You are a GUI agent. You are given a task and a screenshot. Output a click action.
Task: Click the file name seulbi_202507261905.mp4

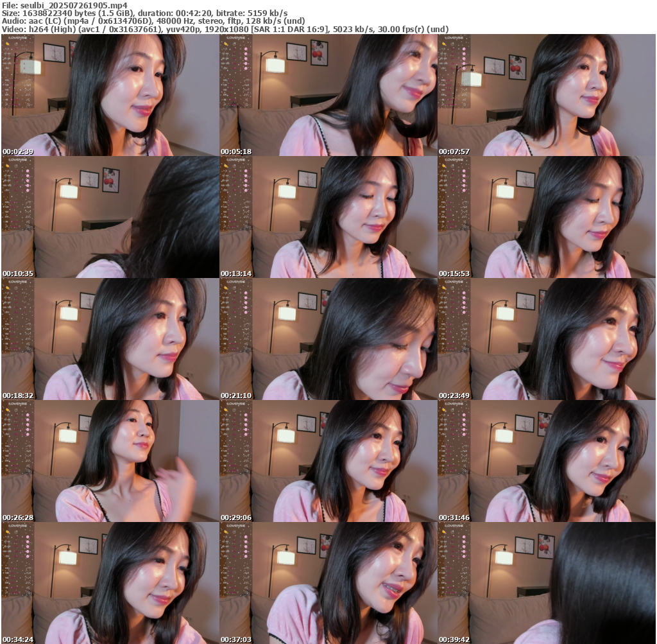74,4
